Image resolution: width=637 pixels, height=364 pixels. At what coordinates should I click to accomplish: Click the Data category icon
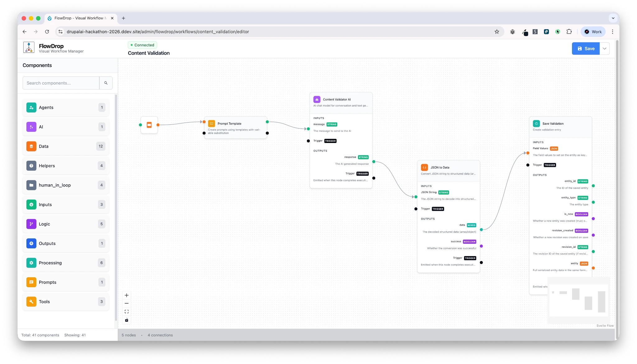click(31, 146)
